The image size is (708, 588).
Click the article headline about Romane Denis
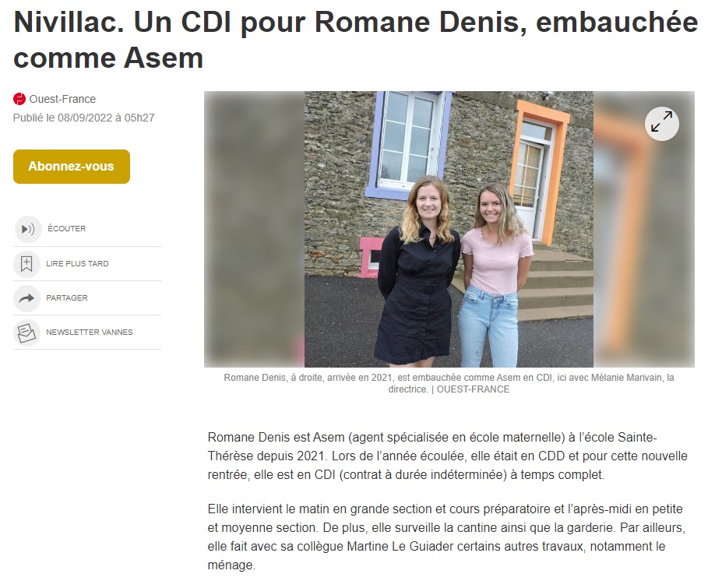click(x=355, y=40)
